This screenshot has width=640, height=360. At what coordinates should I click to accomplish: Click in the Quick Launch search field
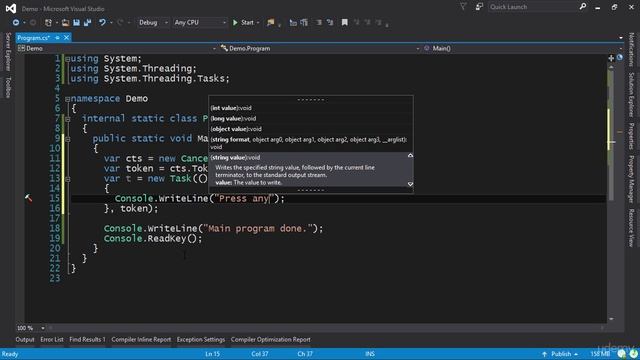(533, 7)
